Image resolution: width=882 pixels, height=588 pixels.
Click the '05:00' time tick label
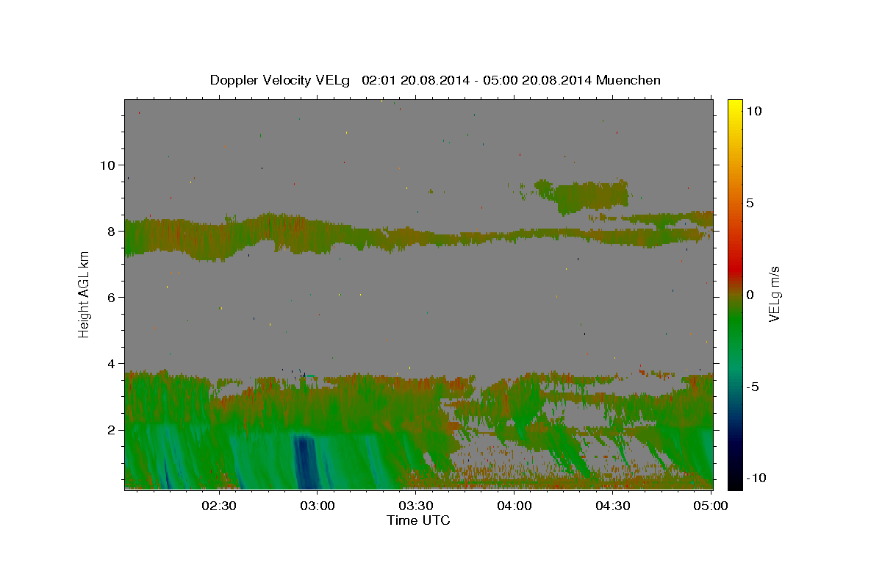coord(711,506)
